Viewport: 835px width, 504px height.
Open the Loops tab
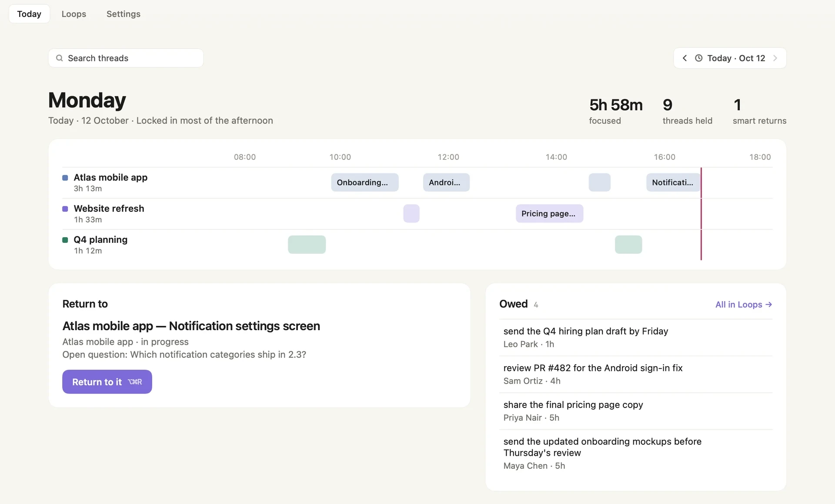pyautogui.click(x=74, y=14)
